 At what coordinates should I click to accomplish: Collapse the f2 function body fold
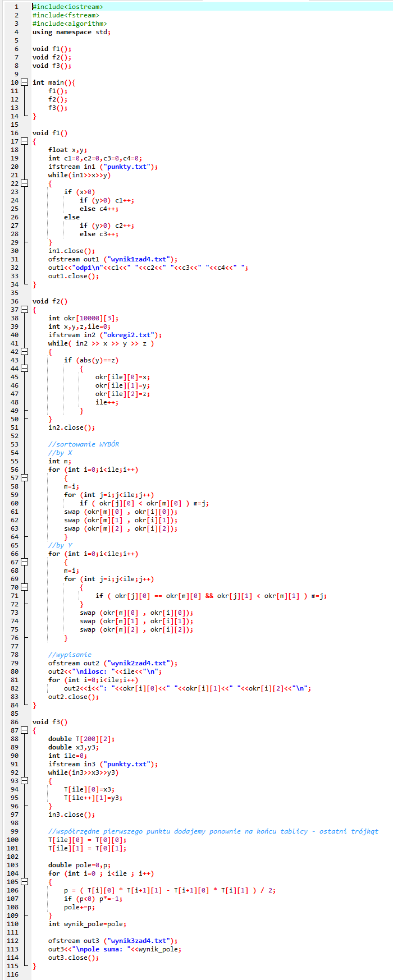24,310
